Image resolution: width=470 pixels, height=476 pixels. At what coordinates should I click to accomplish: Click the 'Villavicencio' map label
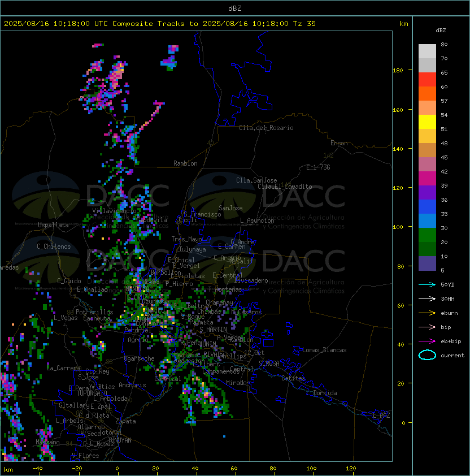pos(114,211)
